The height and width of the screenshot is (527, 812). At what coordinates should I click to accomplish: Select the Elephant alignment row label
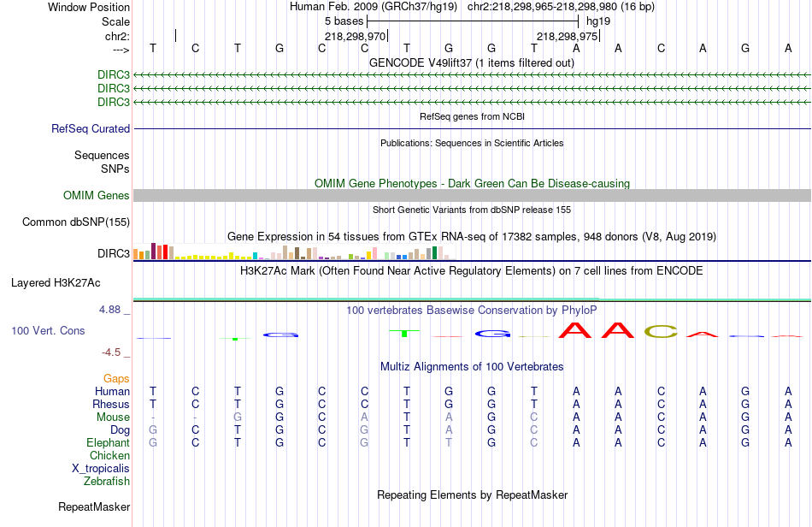click(109, 442)
